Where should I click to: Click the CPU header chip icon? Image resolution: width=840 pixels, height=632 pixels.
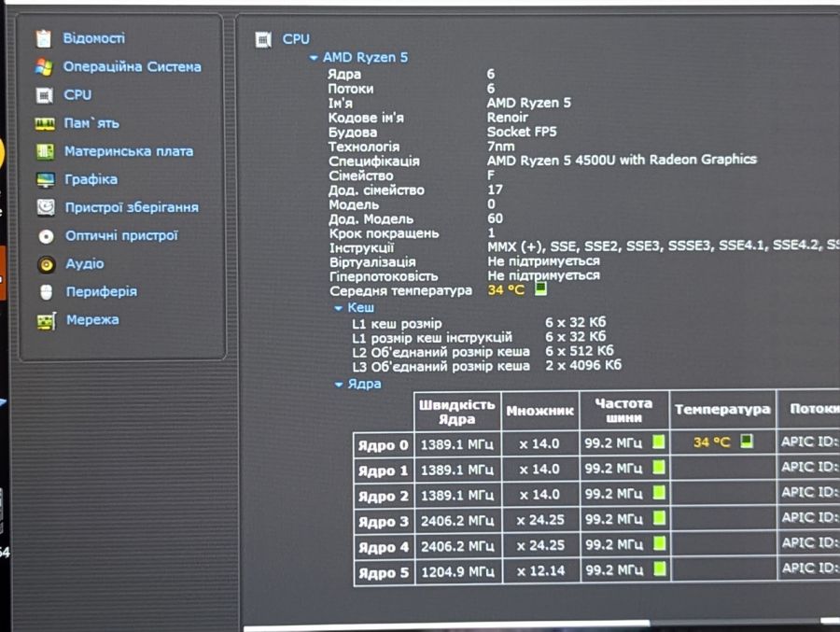point(263,39)
